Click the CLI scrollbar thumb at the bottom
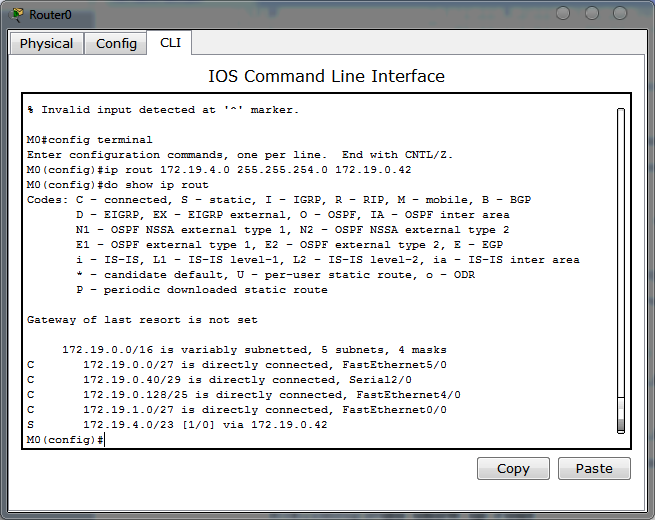Image resolution: width=655 pixels, height=520 pixels. click(x=621, y=427)
